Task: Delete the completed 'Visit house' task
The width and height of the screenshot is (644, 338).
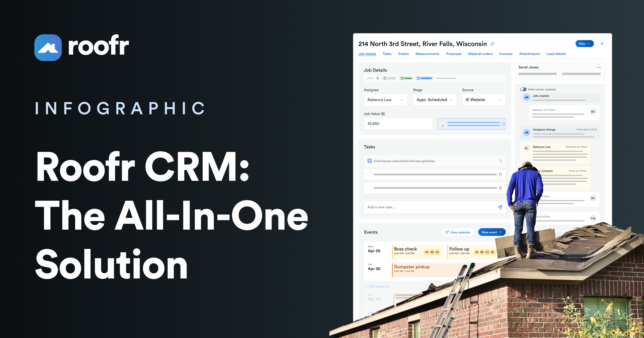Action: point(500,161)
